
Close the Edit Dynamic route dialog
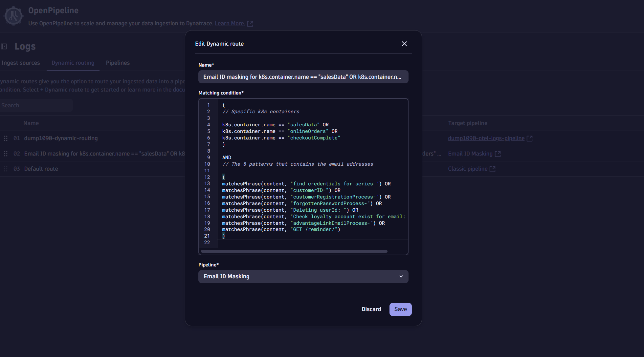tap(404, 44)
